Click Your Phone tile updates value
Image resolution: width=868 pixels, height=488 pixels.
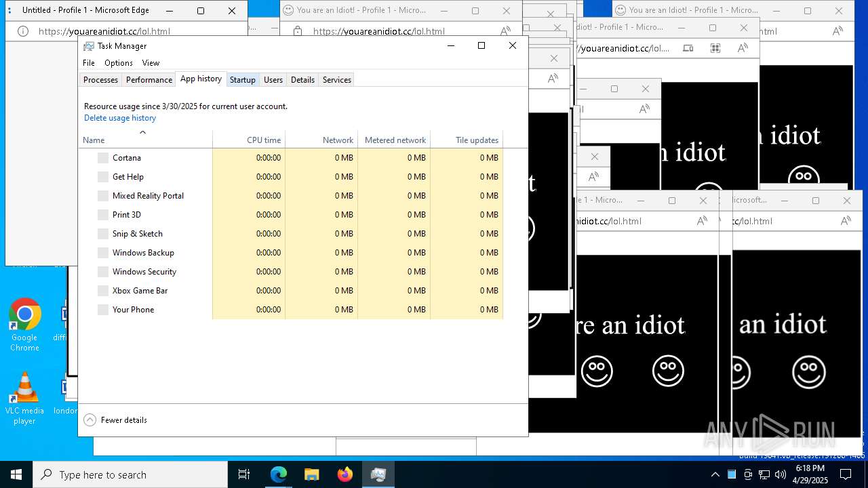[x=489, y=310]
